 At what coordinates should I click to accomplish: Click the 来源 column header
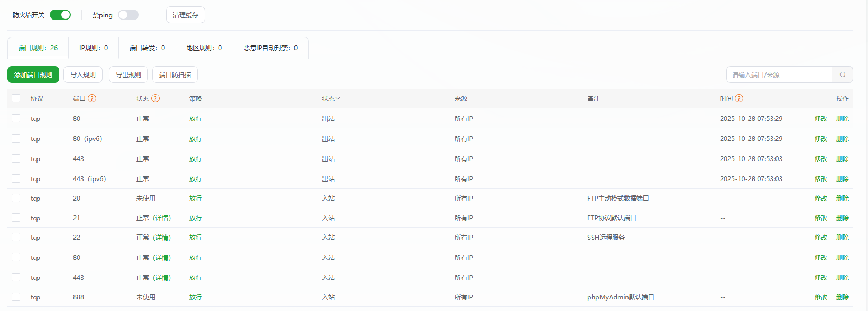(x=461, y=99)
